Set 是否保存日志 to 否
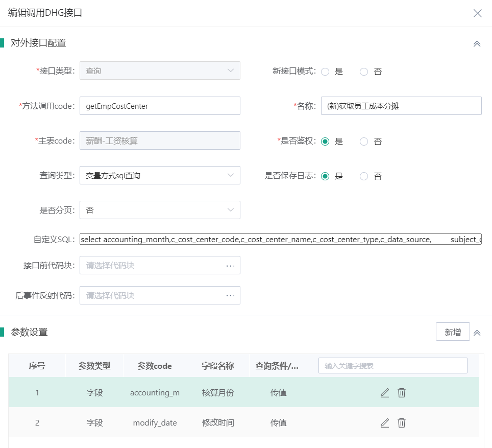 tap(362, 176)
